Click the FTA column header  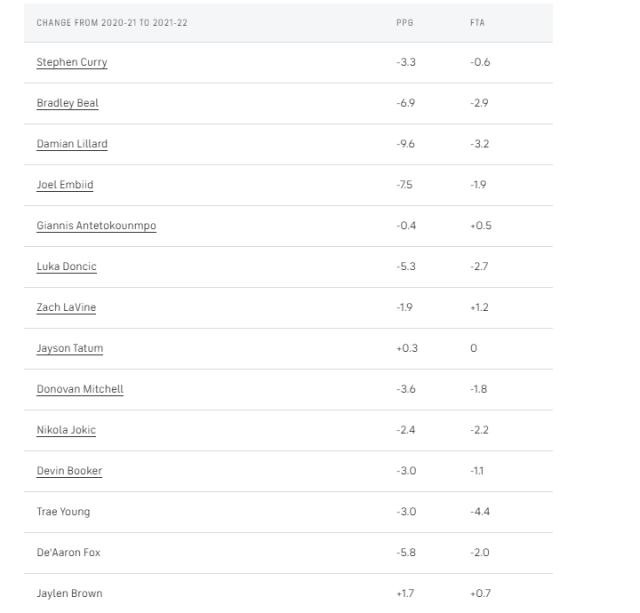coord(477,22)
